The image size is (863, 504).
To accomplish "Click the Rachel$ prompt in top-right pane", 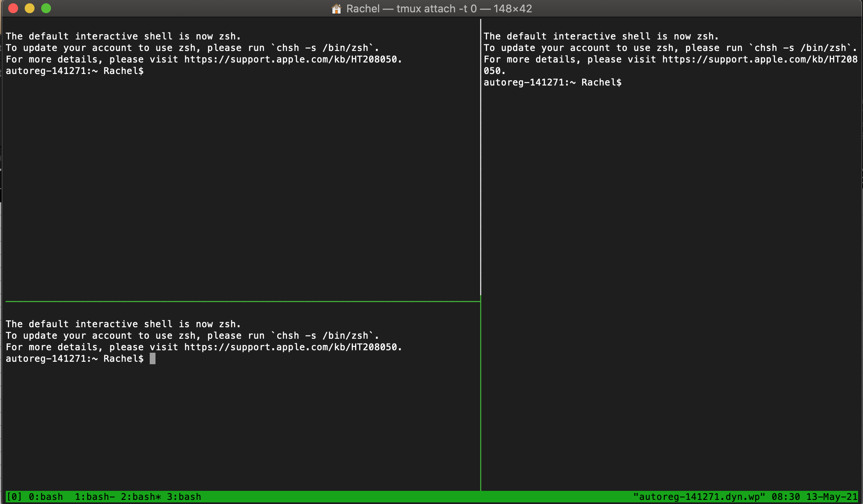I will point(602,82).
